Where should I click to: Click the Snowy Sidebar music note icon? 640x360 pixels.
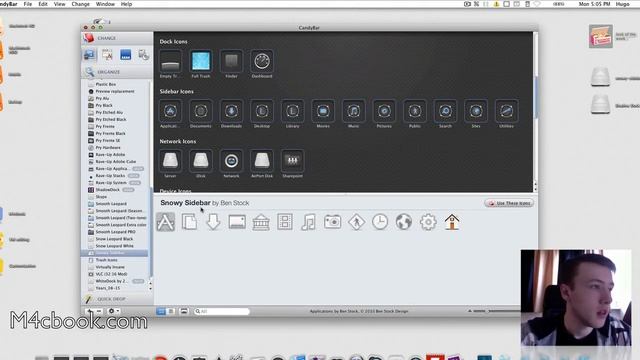309,222
